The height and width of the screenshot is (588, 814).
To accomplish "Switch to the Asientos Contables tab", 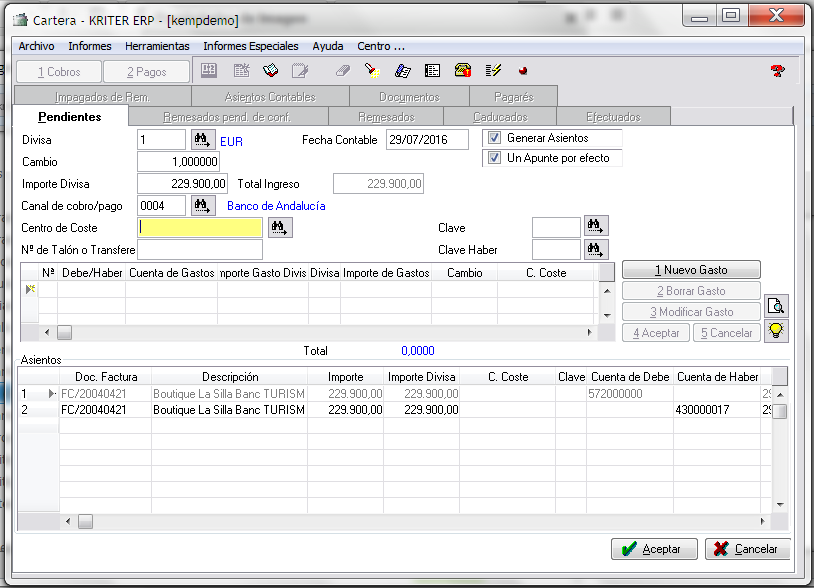I will [x=270, y=97].
